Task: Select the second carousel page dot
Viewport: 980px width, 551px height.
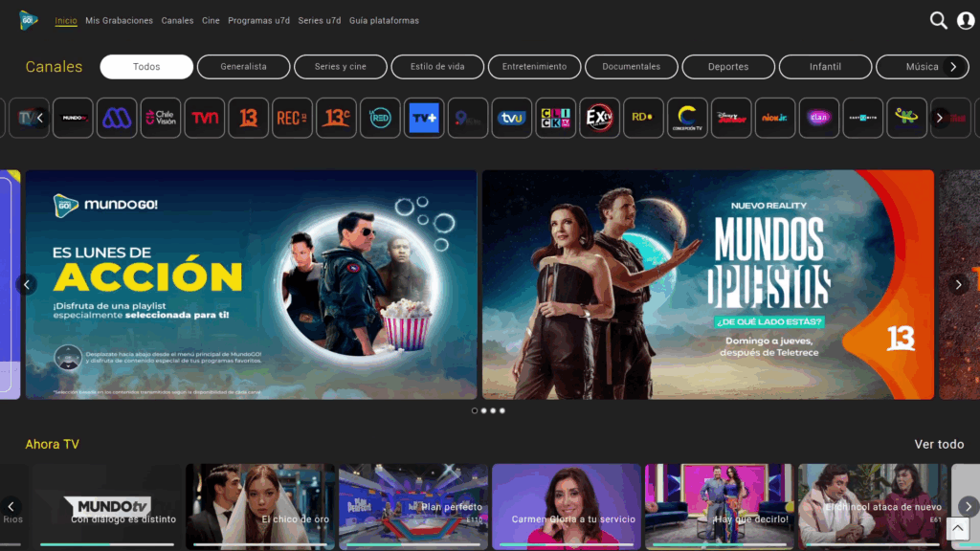Action: [483, 411]
